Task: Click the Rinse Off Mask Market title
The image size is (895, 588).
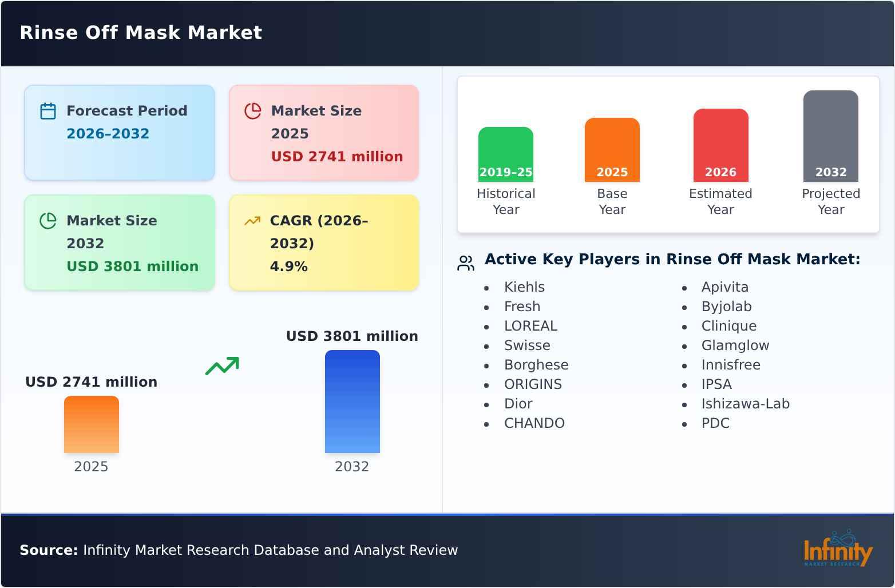Action: (x=141, y=33)
